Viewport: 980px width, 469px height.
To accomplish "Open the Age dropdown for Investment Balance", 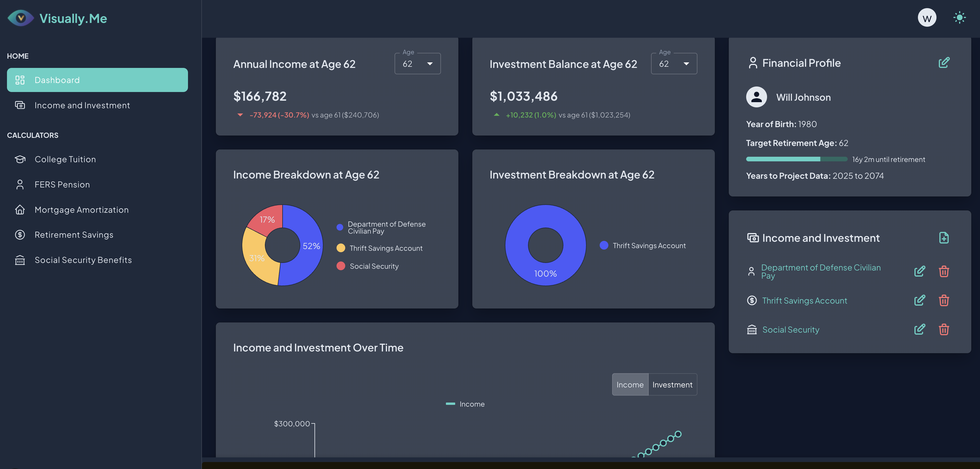I will point(674,64).
